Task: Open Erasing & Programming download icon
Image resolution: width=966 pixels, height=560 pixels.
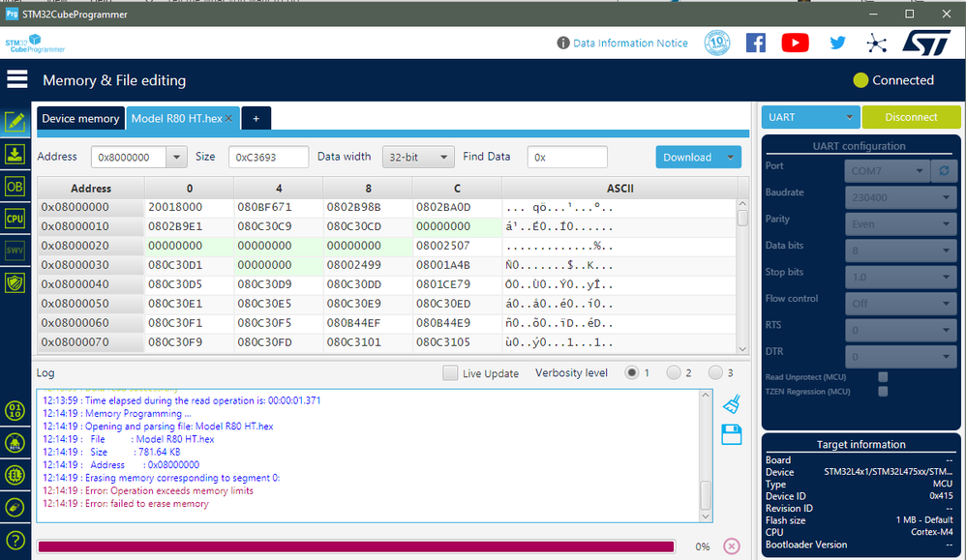Action: 15,154
